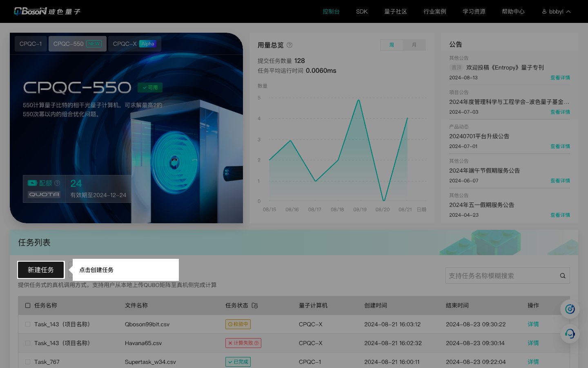Screen dimensions: 588x368
Task: Click the 计算失败 status badge
Action: click(x=243, y=343)
